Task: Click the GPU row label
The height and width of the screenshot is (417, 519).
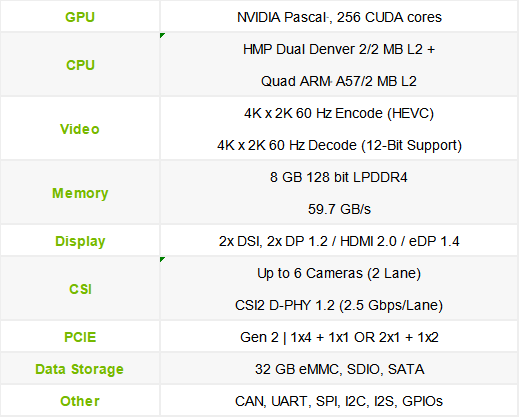Action: 80,17
